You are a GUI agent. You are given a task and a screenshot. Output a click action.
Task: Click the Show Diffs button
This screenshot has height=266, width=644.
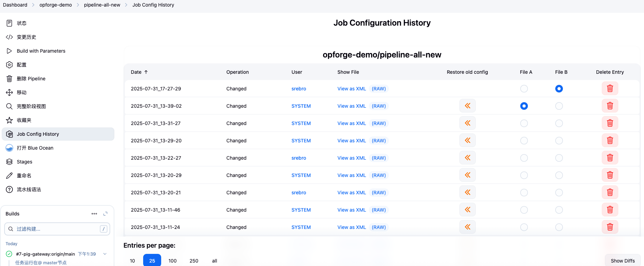pos(623,261)
